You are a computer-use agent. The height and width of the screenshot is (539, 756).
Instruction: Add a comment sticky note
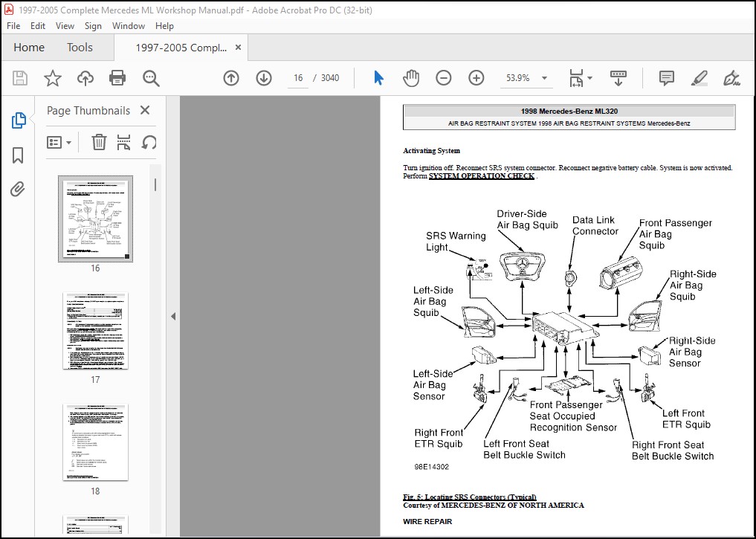click(667, 78)
